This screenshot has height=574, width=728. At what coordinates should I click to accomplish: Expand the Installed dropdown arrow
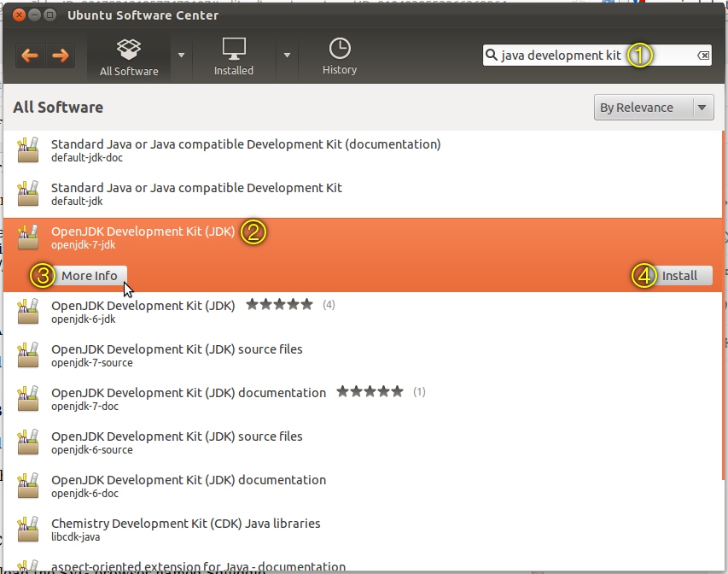pyautogui.click(x=287, y=56)
